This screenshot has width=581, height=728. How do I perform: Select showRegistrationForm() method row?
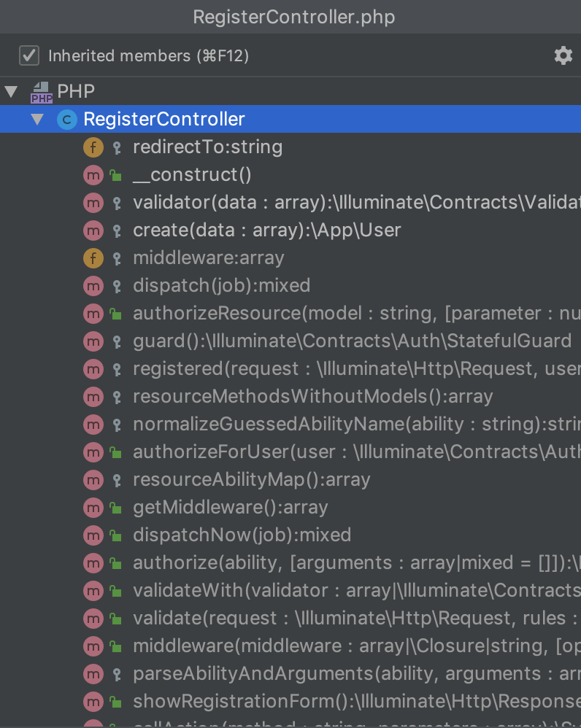point(290,702)
